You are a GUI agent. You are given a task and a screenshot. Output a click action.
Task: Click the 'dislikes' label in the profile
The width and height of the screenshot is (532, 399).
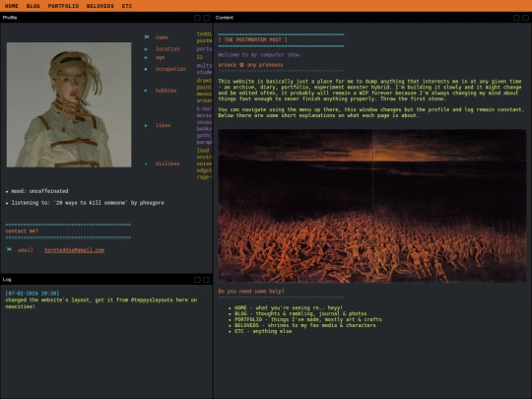pos(167,164)
